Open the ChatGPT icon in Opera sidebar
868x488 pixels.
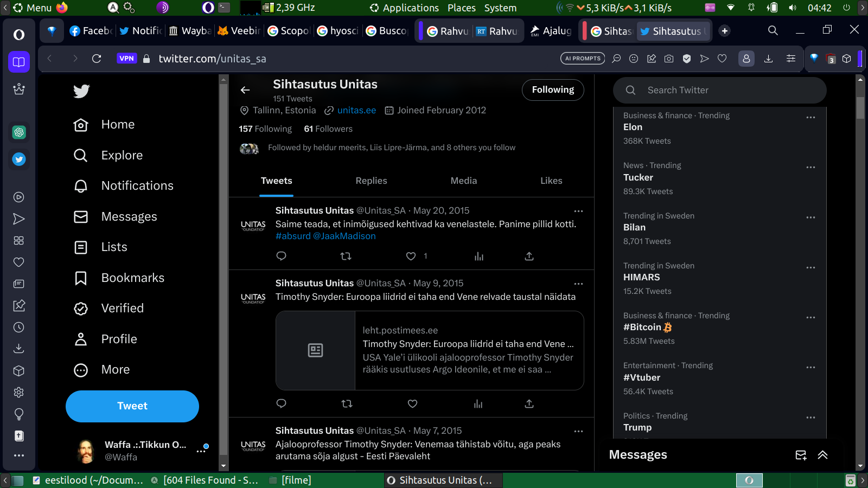(x=19, y=132)
